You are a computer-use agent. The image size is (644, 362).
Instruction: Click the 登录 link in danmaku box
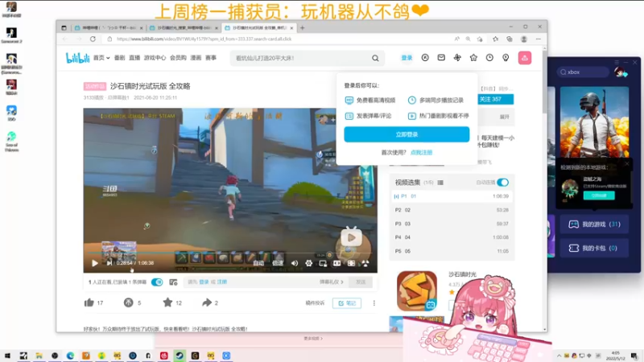point(204,282)
